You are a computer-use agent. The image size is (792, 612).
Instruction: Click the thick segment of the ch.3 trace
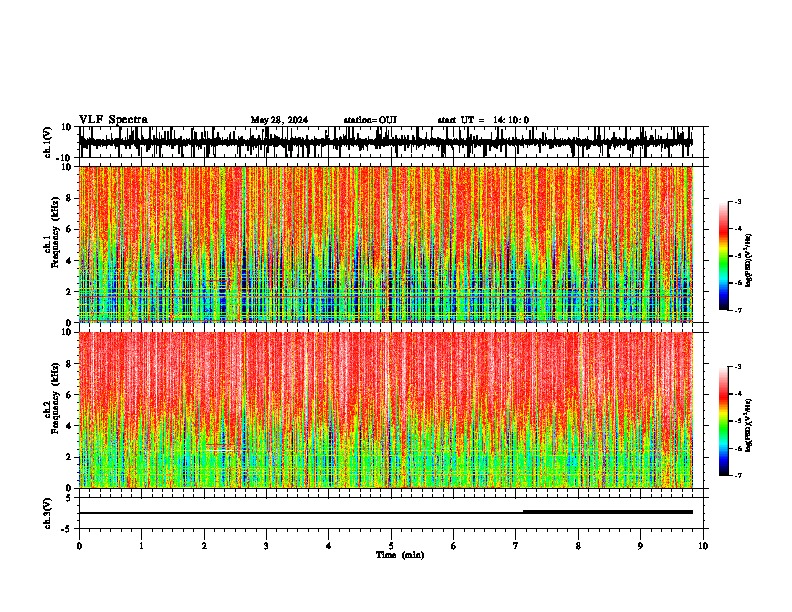tap(608, 512)
